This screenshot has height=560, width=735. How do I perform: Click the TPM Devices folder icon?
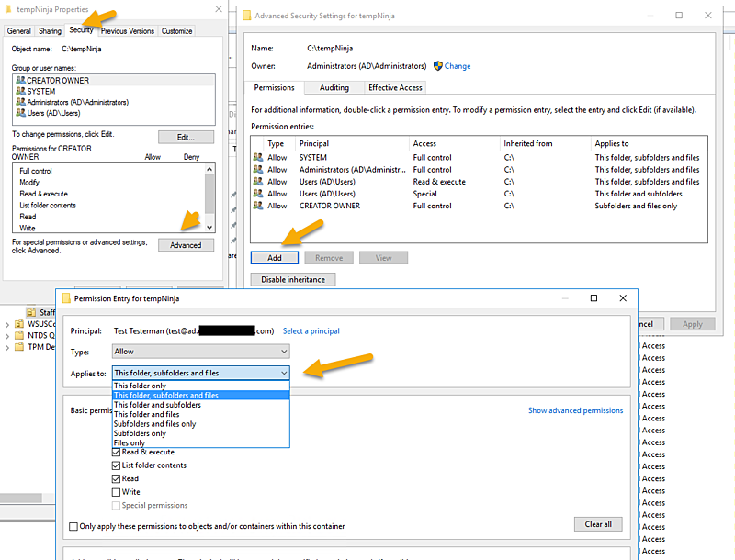point(17,346)
